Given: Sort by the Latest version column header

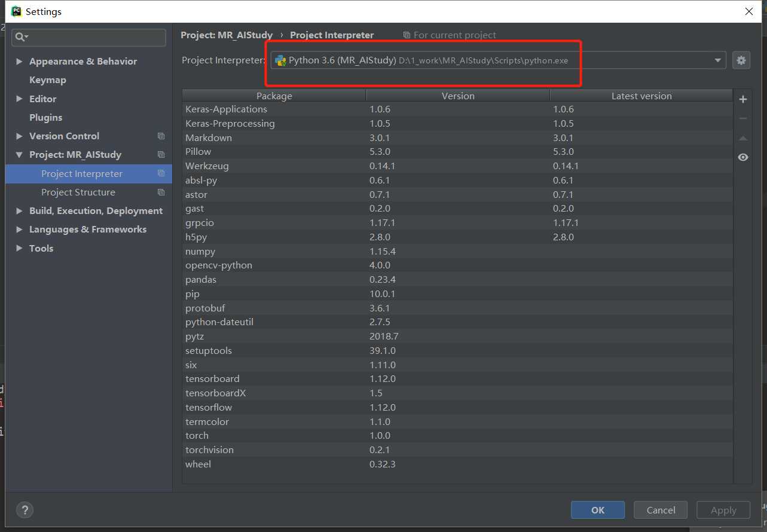Looking at the screenshot, I should coord(641,96).
